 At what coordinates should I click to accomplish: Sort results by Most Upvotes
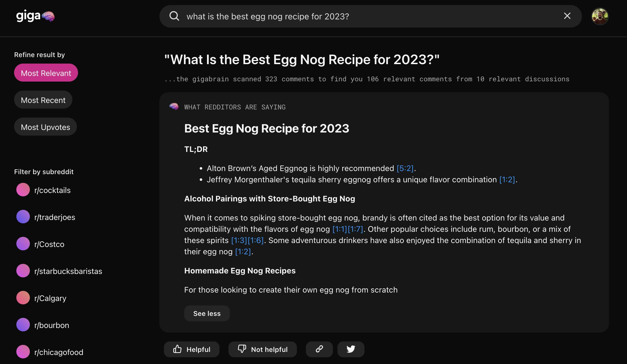point(45,127)
